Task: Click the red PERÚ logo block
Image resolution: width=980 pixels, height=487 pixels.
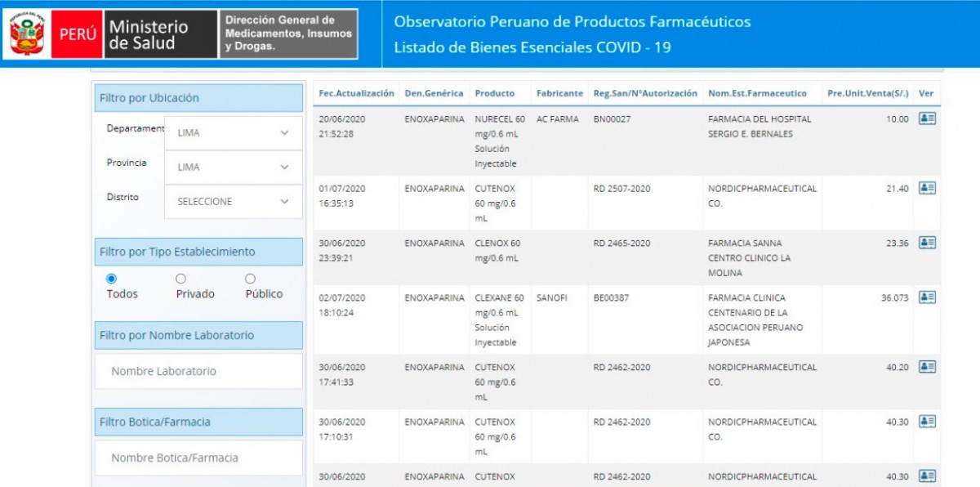Action: point(77,34)
